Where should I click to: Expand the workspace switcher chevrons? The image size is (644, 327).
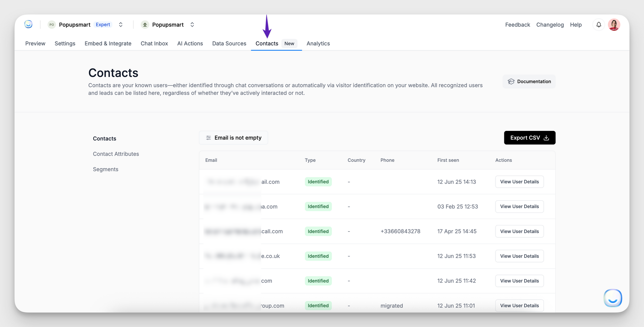click(x=121, y=25)
